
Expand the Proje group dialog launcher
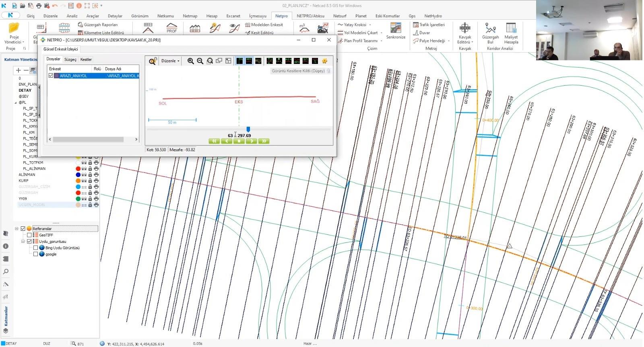[25, 48]
